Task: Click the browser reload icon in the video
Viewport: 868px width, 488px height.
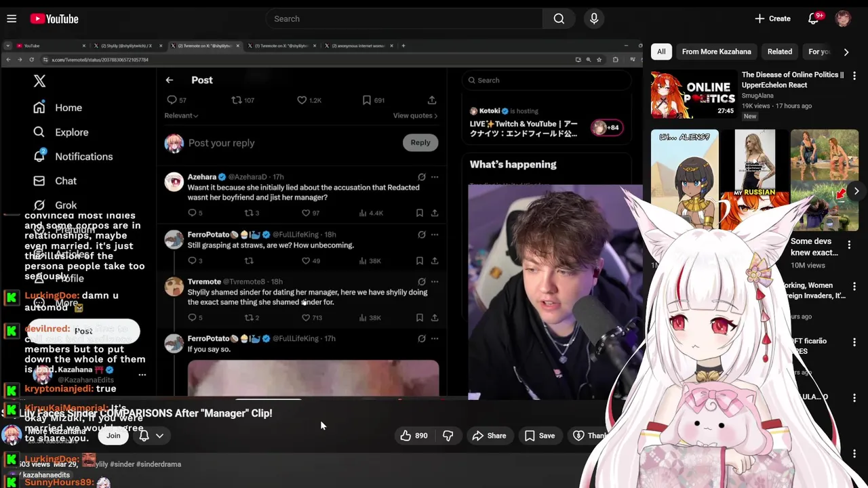Action: tap(31, 60)
